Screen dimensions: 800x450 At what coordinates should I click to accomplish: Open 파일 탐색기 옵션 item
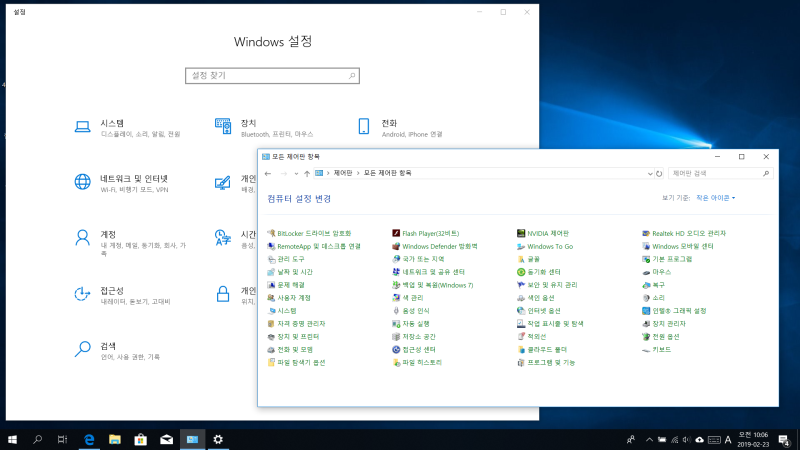pyautogui.click(x=296, y=363)
